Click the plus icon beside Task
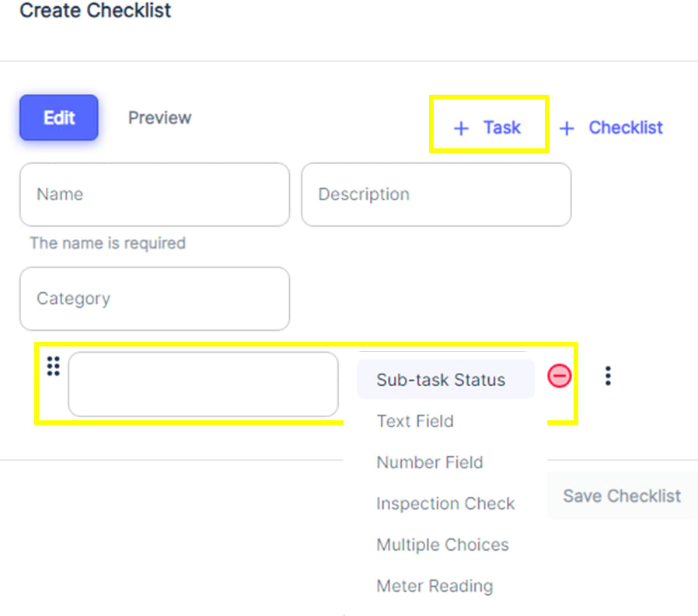Image resolution: width=698 pixels, height=616 pixels. 461,129
